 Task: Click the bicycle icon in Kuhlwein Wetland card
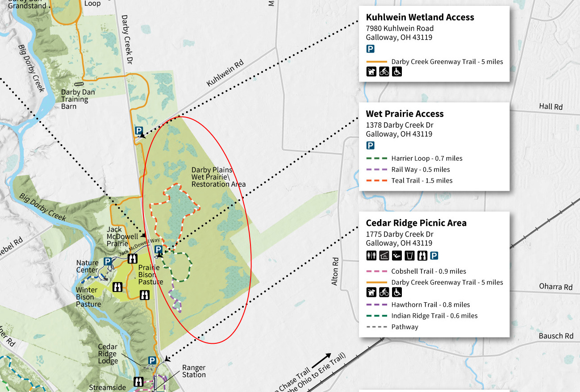coord(384,71)
